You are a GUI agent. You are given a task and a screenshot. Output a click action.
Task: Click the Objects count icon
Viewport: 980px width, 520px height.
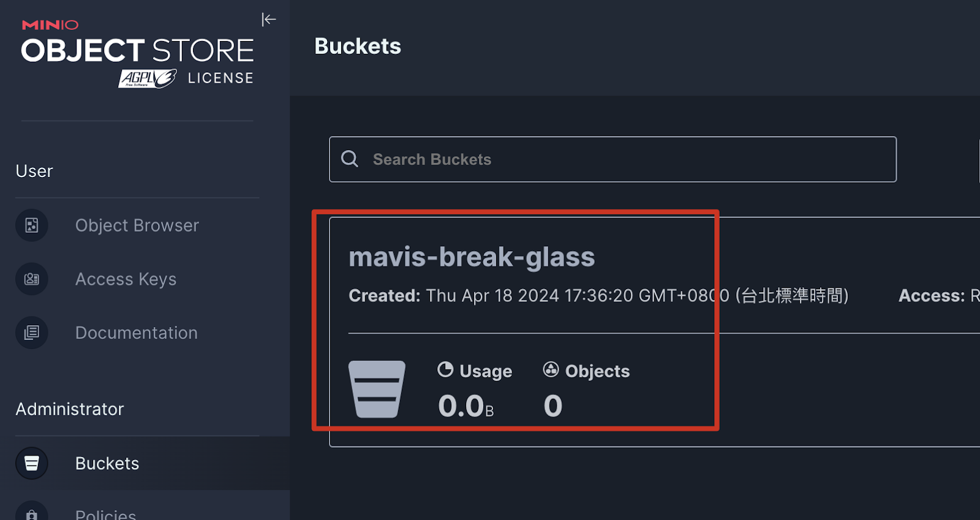(551, 369)
